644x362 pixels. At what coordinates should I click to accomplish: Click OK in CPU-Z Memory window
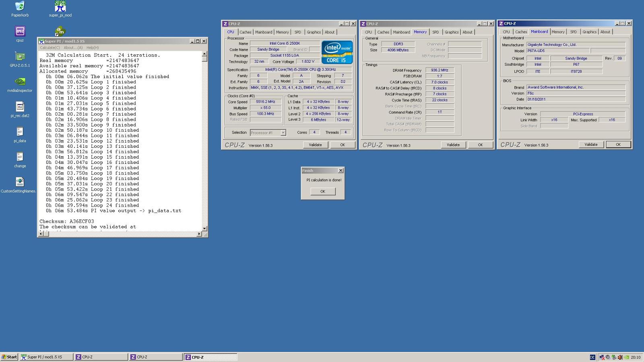(480, 145)
